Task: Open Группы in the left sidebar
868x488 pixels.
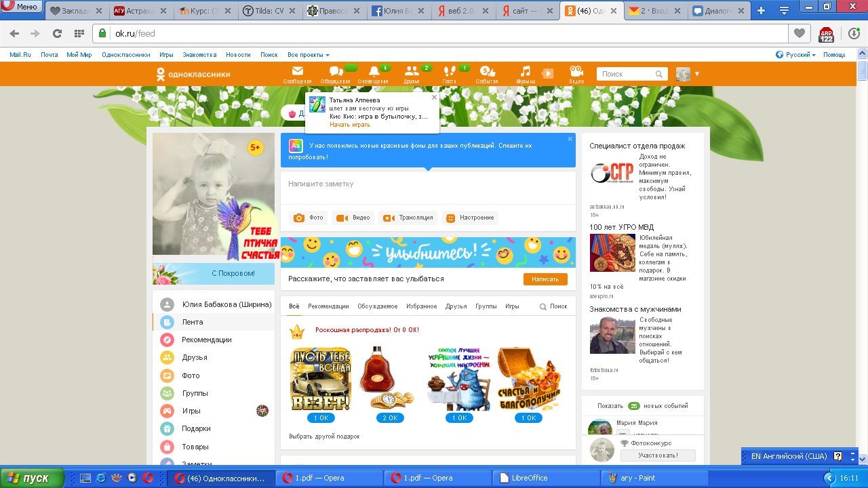Action: [214, 393]
